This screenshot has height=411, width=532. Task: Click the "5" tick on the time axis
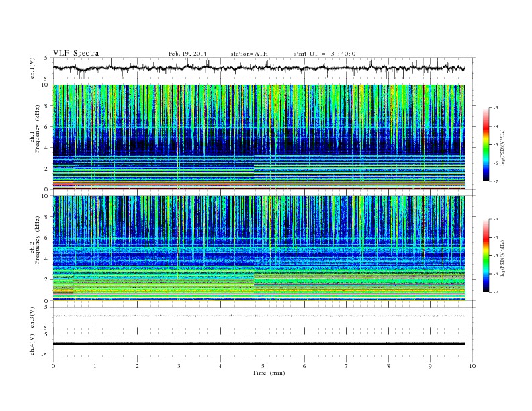pos(263,366)
